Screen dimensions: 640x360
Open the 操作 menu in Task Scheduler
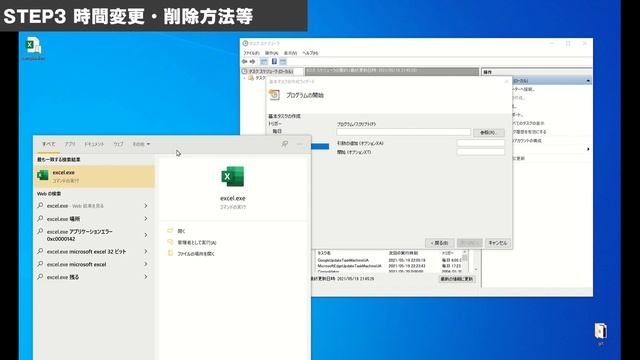pos(271,53)
